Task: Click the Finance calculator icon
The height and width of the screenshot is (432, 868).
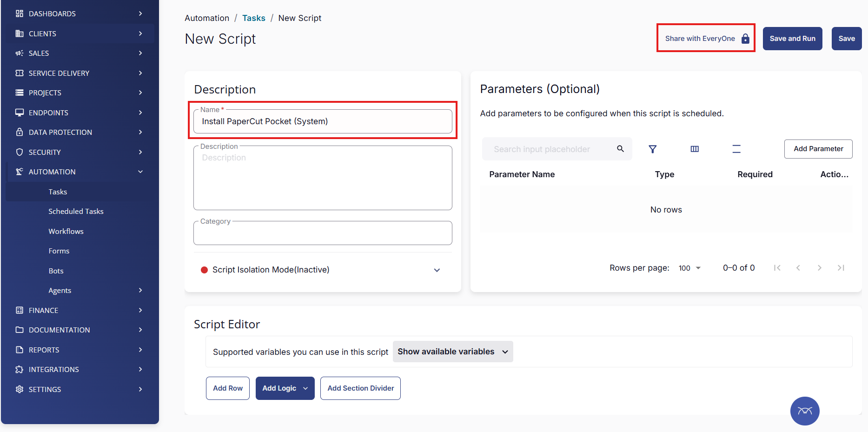Action: click(x=20, y=310)
